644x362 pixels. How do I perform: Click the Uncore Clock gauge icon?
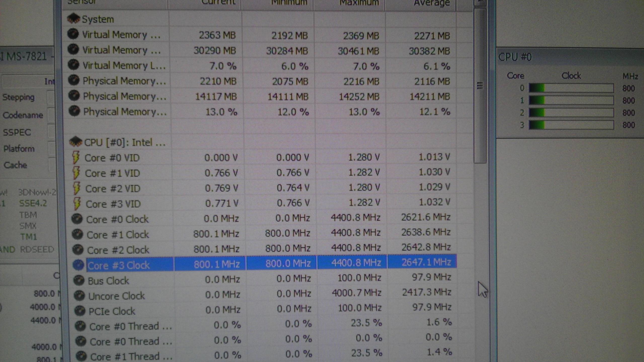pos(79,296)
